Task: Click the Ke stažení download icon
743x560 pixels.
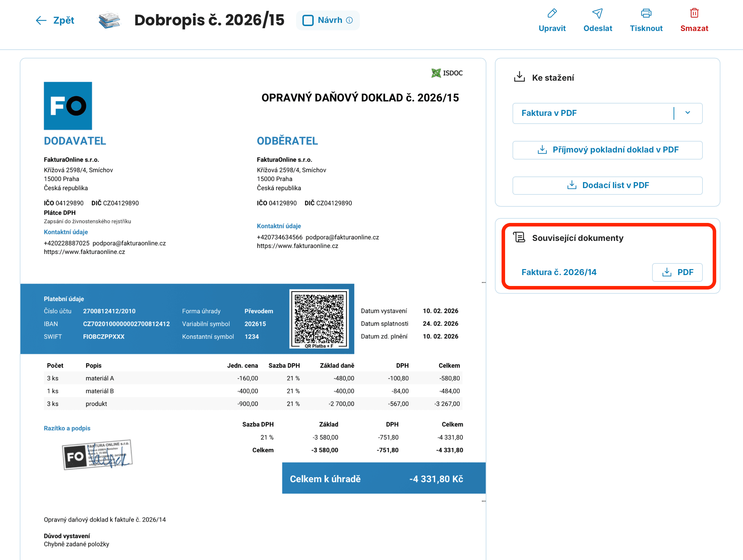Action: (x=519, y=77)
